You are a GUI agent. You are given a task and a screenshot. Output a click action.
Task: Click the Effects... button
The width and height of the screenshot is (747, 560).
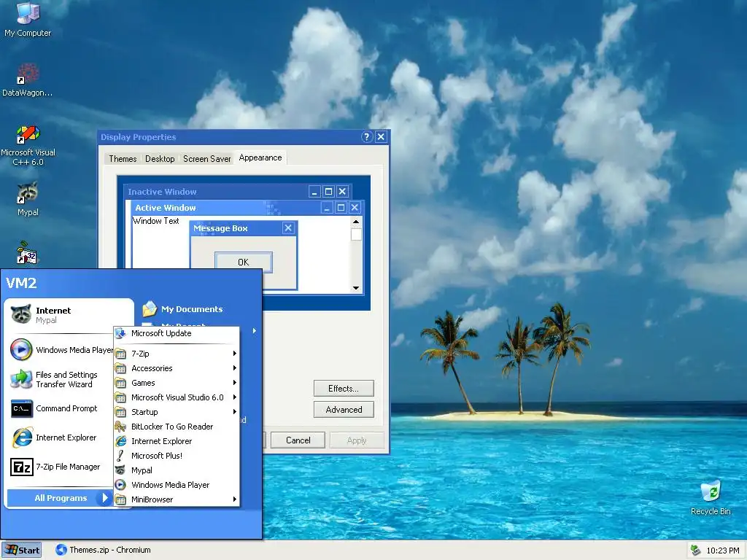coord(344,389)
